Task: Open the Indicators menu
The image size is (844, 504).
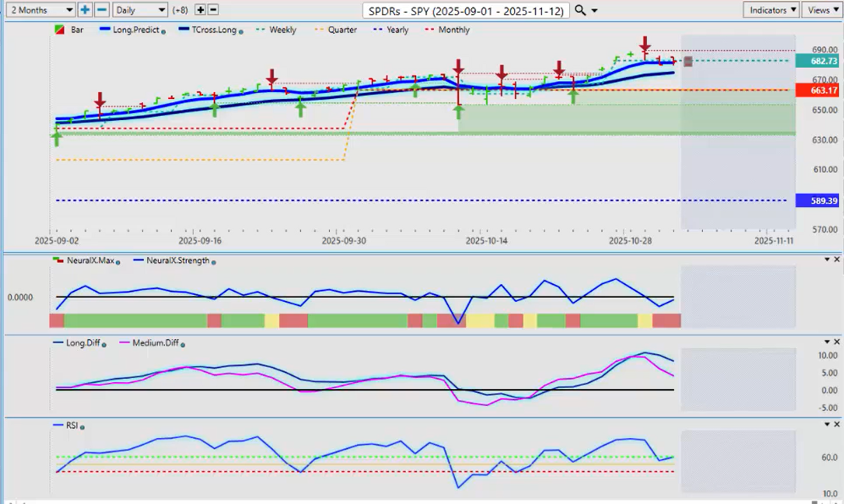Action: coord(771,10)
